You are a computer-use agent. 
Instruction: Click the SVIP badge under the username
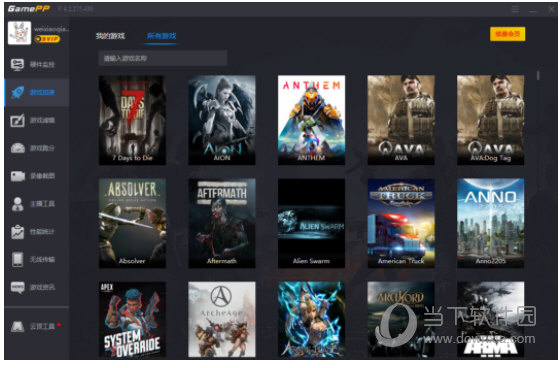click(47, 39)
